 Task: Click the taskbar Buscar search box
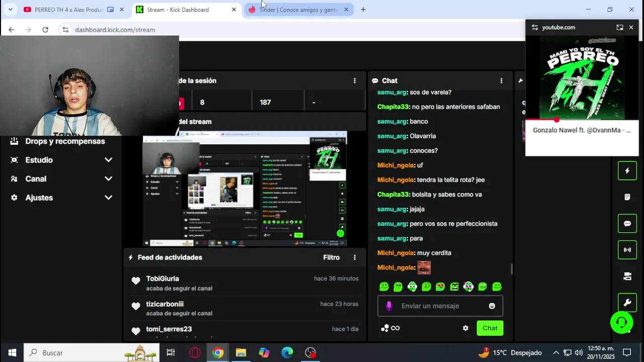(x=91, y=353)
